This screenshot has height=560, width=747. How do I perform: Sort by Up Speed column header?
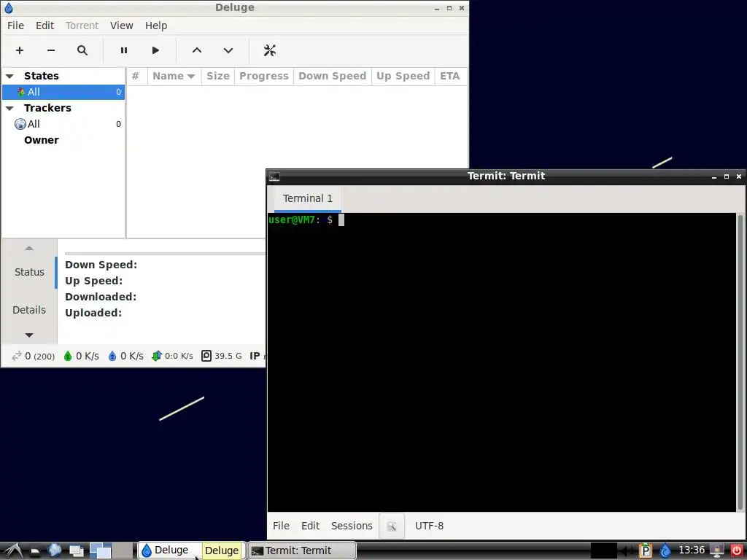[x=403, y=76]
